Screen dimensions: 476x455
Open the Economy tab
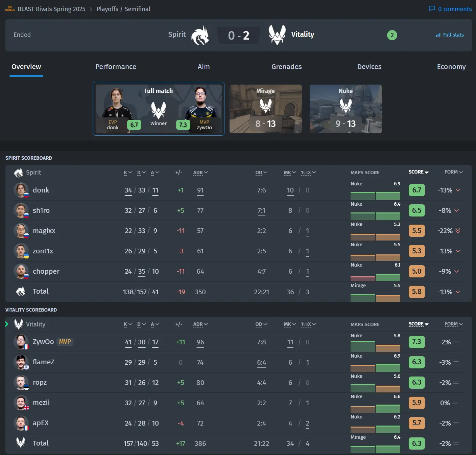click(x=451, y=67)
